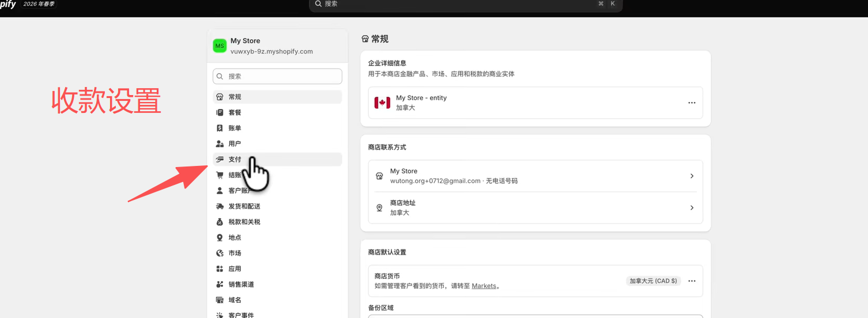Click the 用户 users icon
This screenshot has height=318, width=868.
coord(220,143)
